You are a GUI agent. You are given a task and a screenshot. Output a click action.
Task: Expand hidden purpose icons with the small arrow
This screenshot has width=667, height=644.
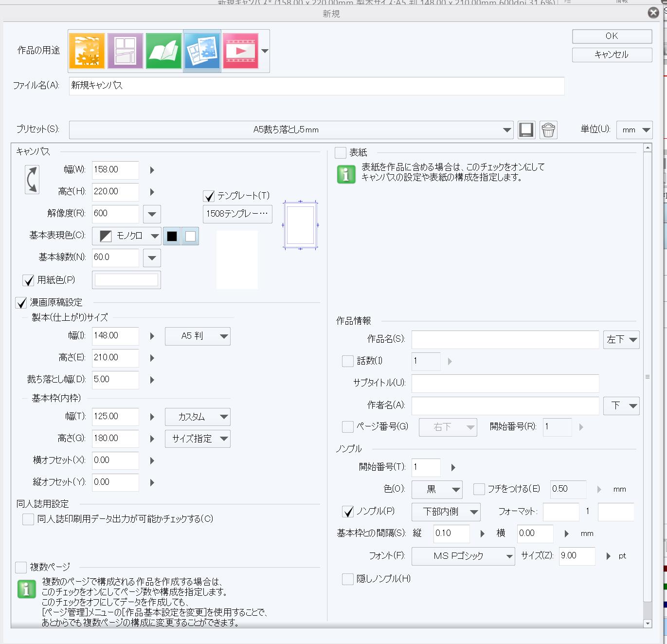tap(264, 51)
